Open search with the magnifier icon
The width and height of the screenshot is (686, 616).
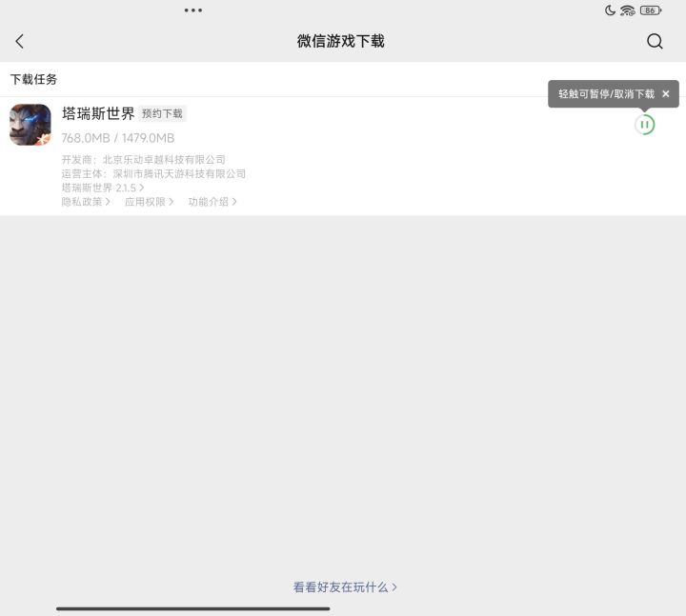(x=655, y=42)
